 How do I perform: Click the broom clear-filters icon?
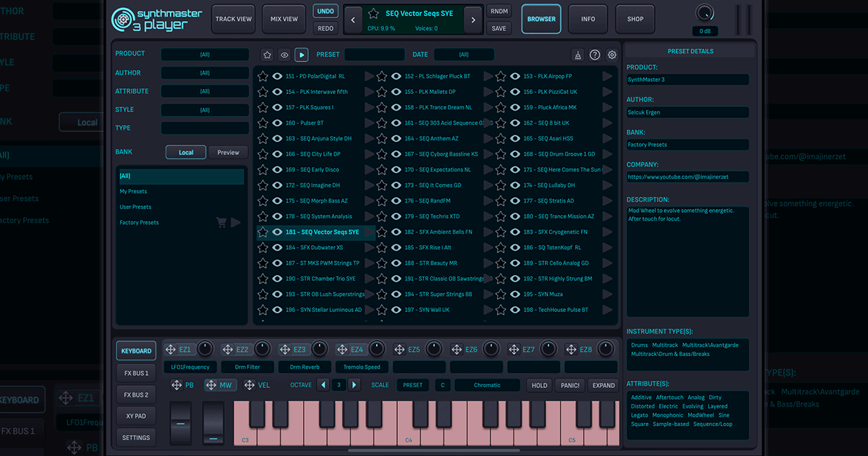point(577,55)
